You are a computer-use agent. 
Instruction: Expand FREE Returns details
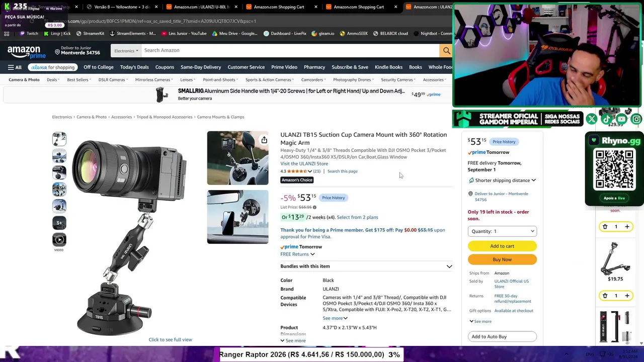pyautogui.click(x=297, y=254)
